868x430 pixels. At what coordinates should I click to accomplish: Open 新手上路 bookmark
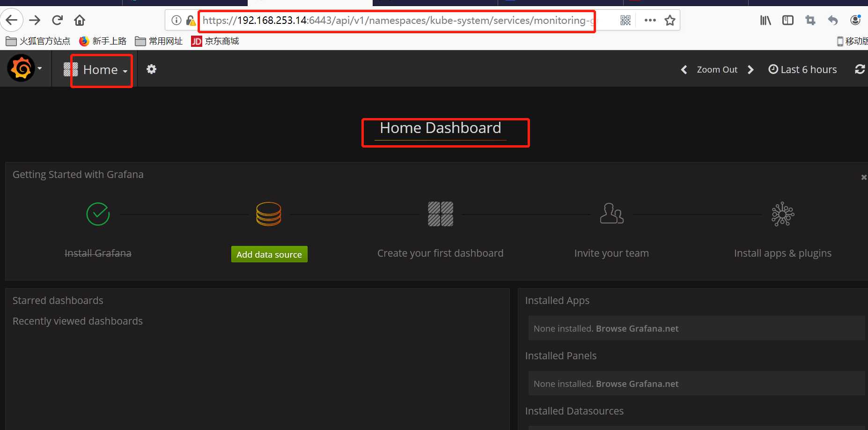103,41
